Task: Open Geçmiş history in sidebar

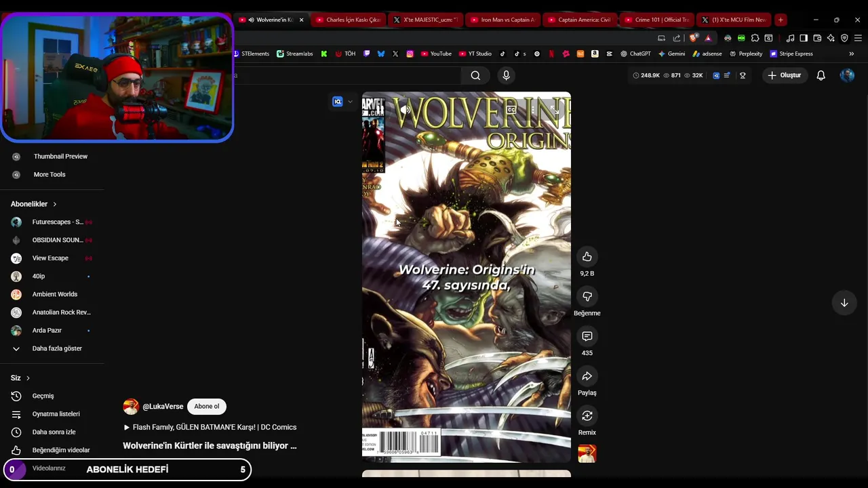Action: click(43, 396)
